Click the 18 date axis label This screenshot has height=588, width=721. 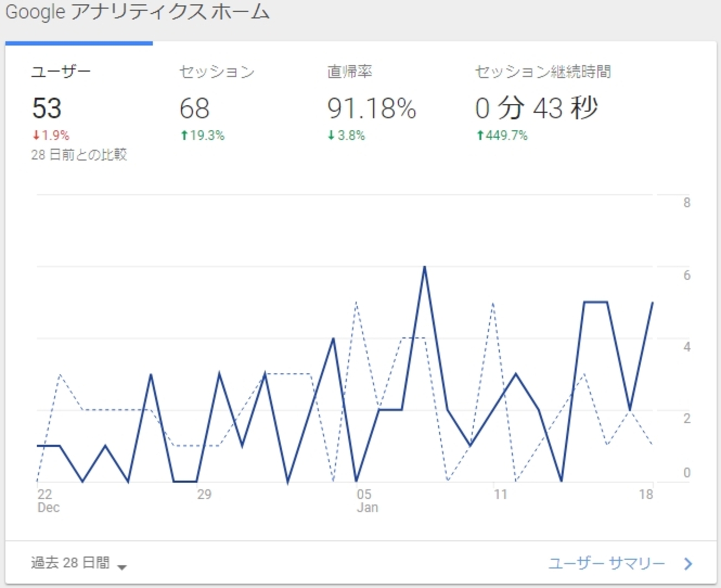point(646,494)
